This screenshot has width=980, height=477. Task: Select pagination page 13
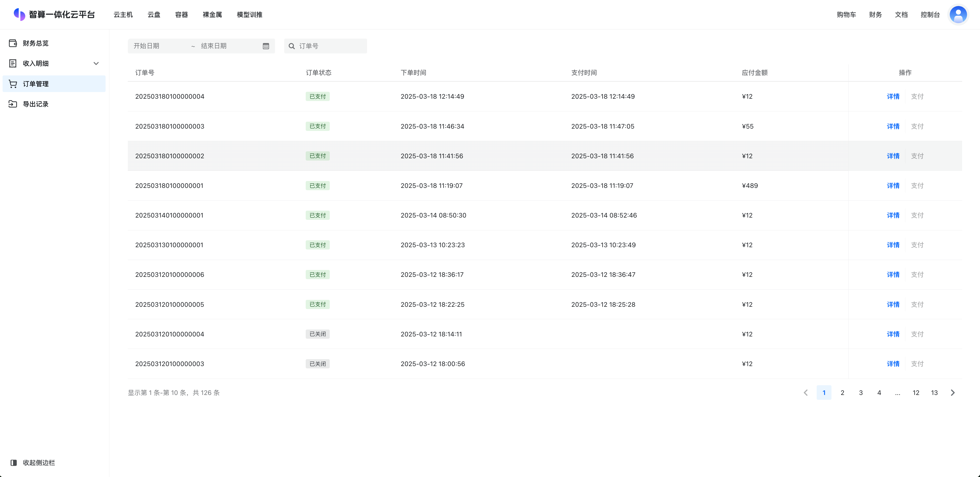point(934,393)
